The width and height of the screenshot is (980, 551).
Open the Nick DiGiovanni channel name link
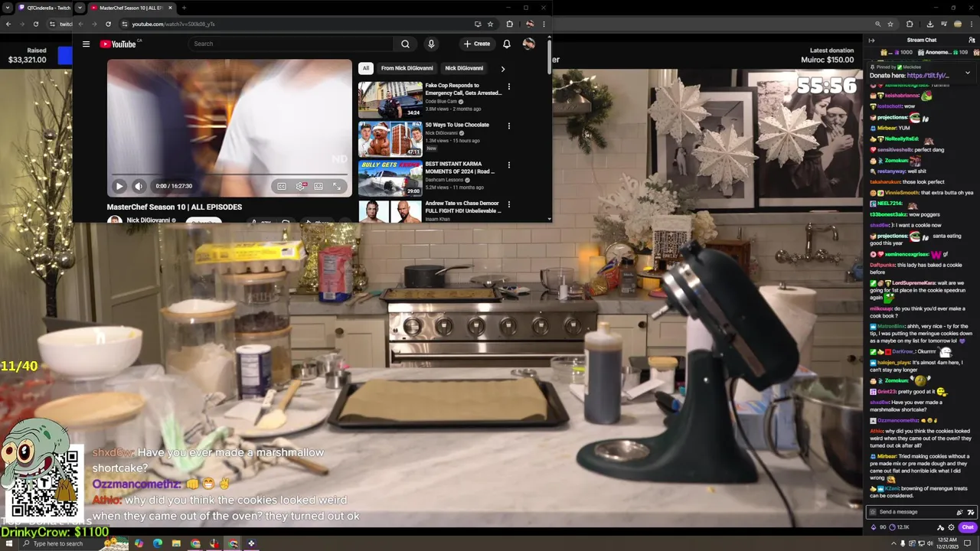tap(149, 220)
